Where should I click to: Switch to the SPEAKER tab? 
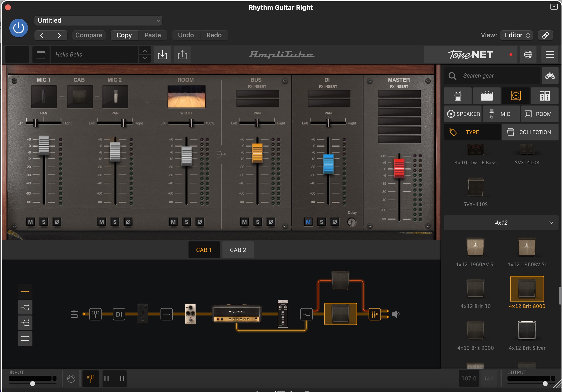pos(463,114)
